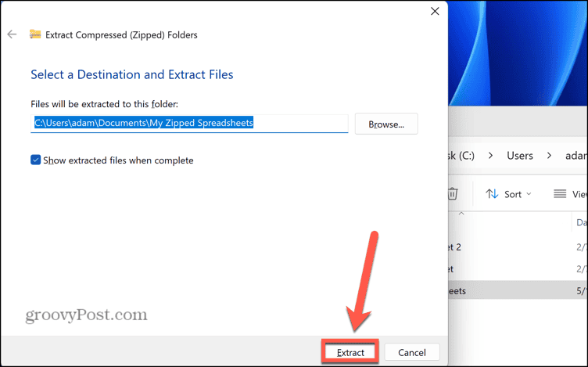
Task: Click the destination folder path field
Action: click(189, 124)
